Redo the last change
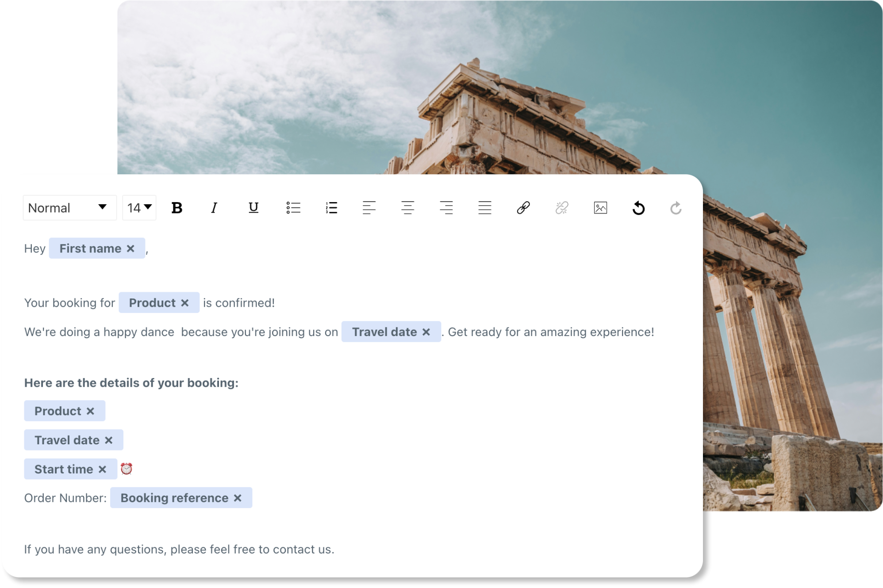The height and width of the screenshot is (588, 883). (676, 208)
